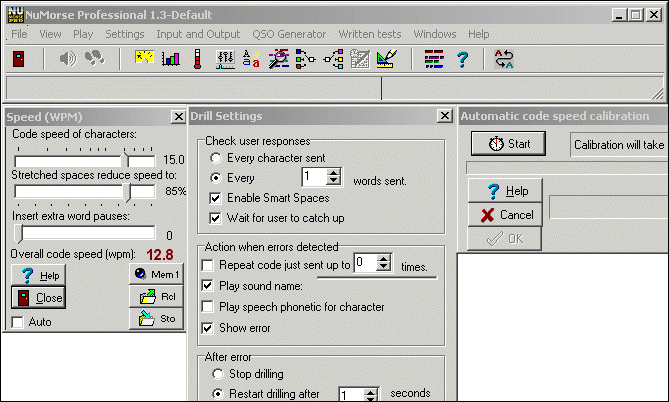Increase the words sent spinner value

(334, 172)
